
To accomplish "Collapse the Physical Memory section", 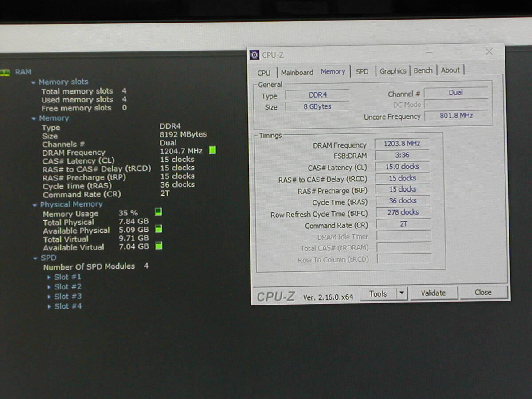I will [35, 205].
